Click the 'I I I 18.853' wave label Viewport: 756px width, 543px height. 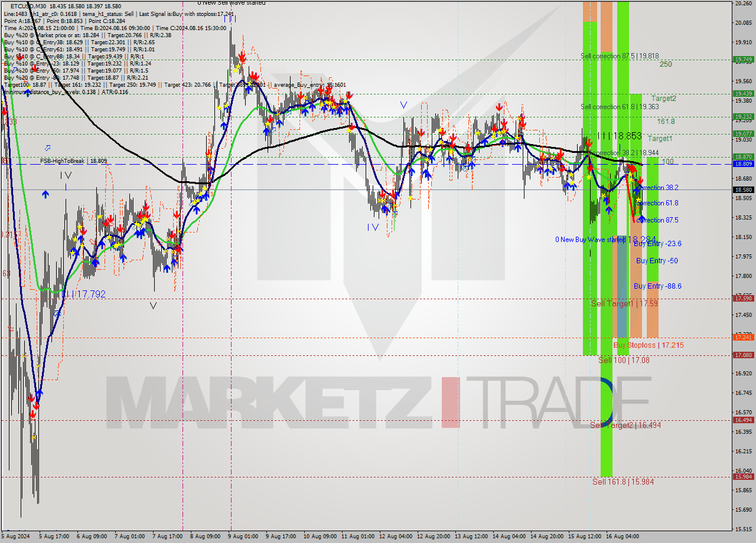(x=619, y=136)
